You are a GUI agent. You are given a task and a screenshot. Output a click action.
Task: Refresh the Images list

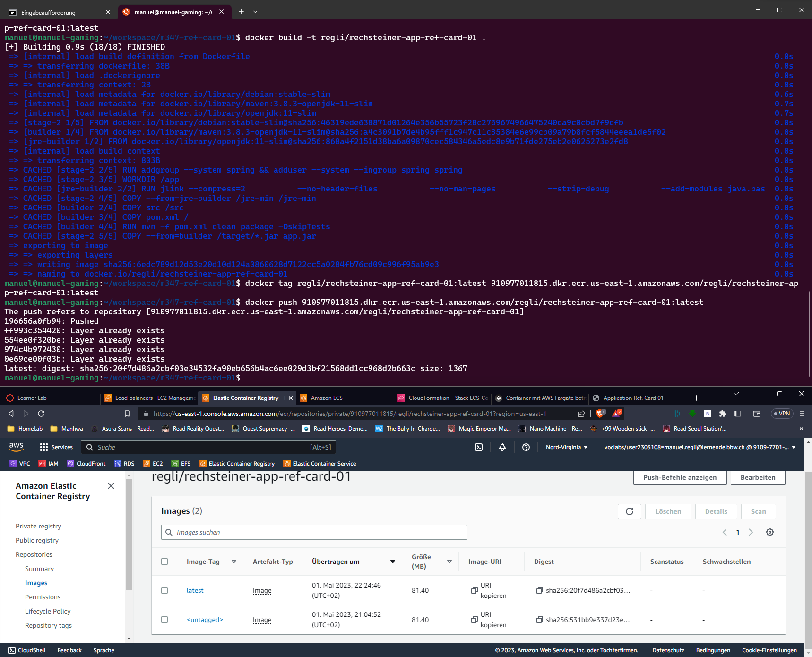pyautogui.click(x=629, y=511)
